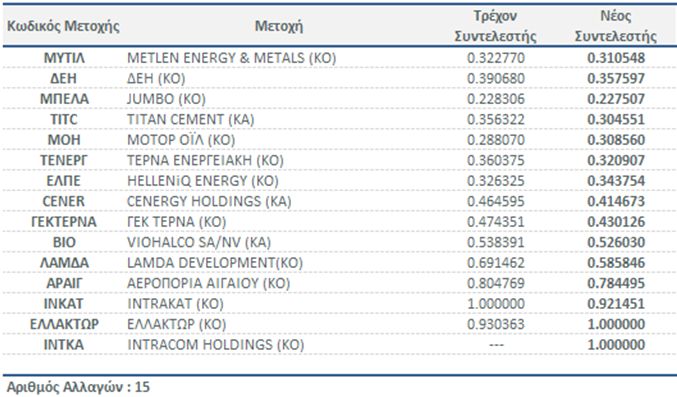Image resolution: width=677 pixels, height=397 pixels.
Task: Click the Κωδικός Μετοχής column header
Action: coord(63,26)
